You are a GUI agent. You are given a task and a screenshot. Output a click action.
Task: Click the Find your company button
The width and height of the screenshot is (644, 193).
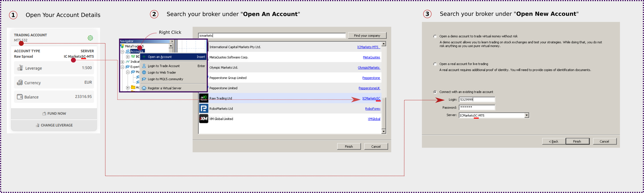[367, 36]
